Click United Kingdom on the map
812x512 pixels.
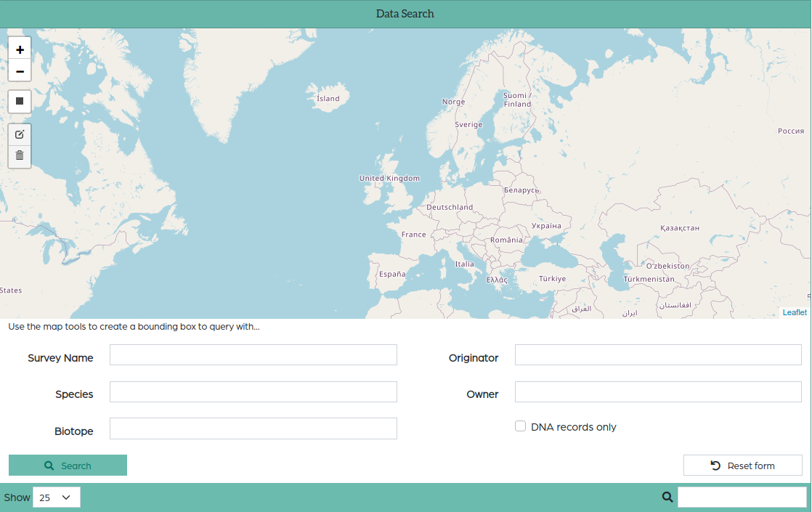point(389,179)
